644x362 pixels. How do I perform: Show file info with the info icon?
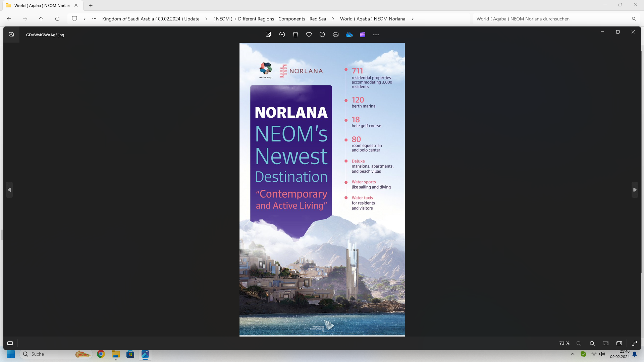322,35
